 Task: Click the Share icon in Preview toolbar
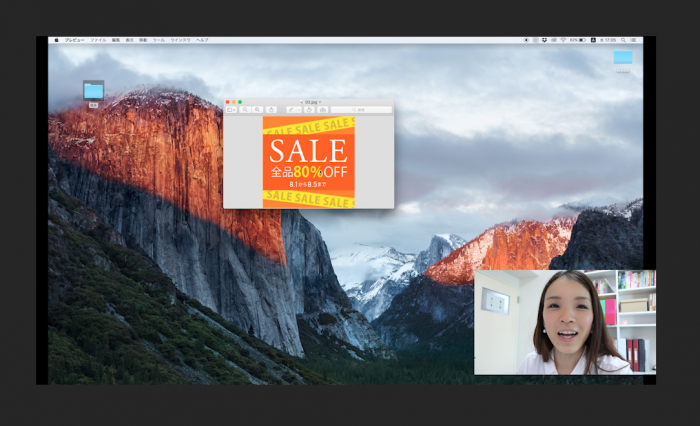271,109
